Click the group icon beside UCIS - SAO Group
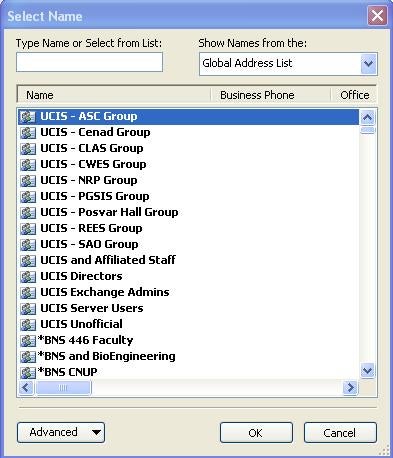 pos(28,245)
